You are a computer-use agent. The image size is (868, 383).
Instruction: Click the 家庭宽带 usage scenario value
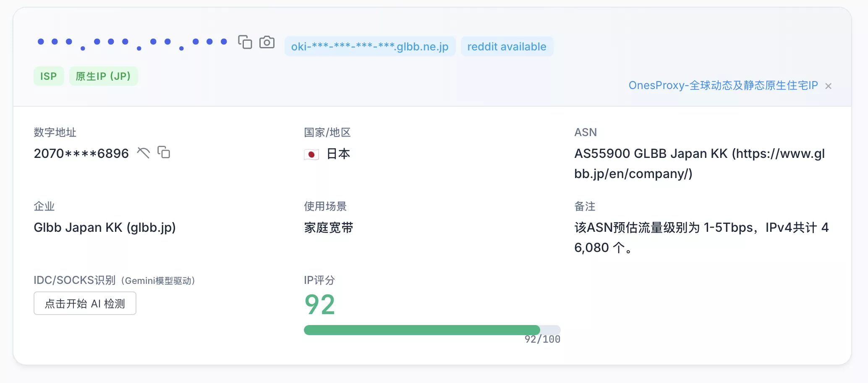point(329,228)
